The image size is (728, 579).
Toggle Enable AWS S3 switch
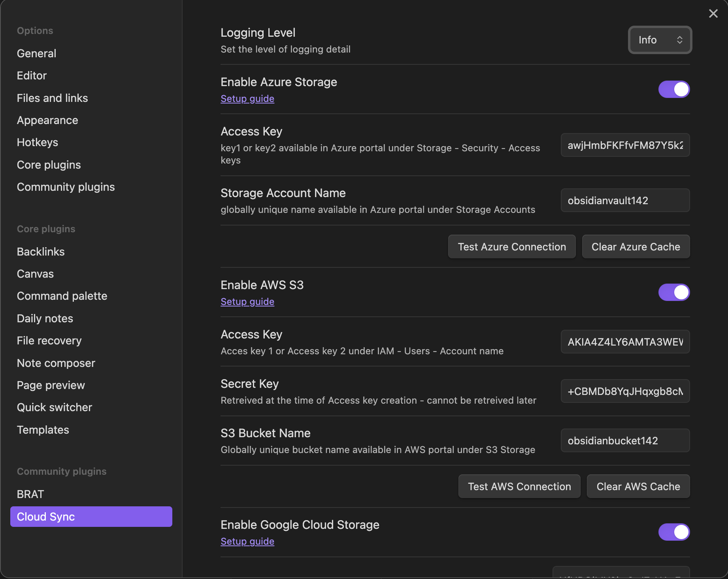[674, 292]
